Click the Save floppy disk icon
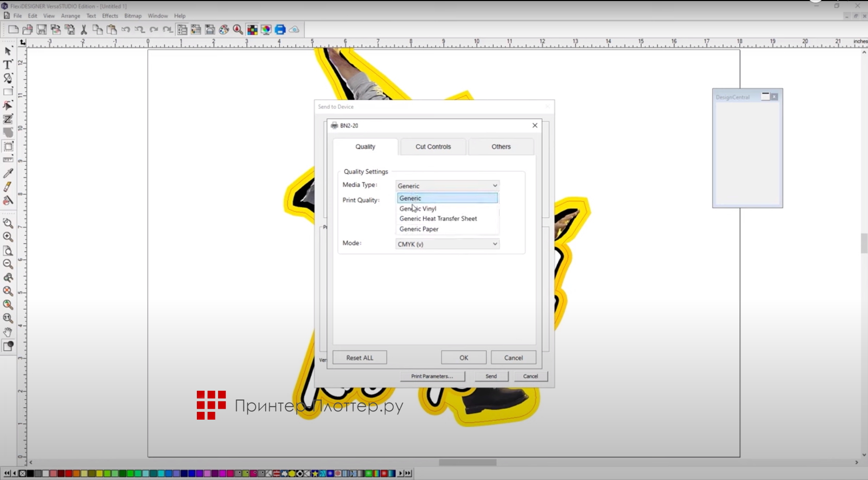 [x=41, y=30]
